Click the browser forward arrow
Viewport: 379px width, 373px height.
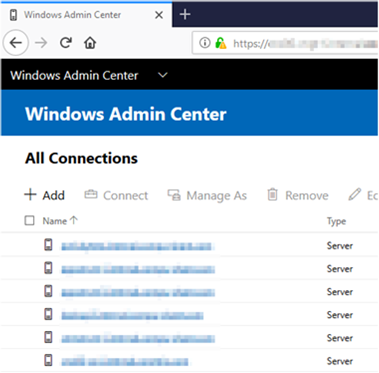coord(41,43)
